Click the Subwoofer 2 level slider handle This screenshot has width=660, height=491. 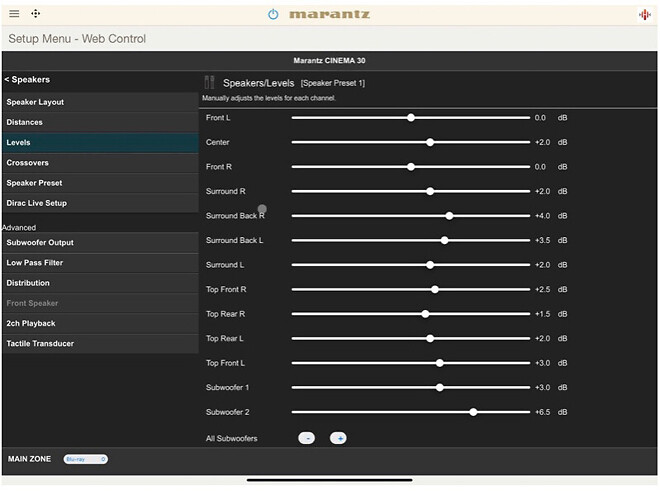pos(473,412)
